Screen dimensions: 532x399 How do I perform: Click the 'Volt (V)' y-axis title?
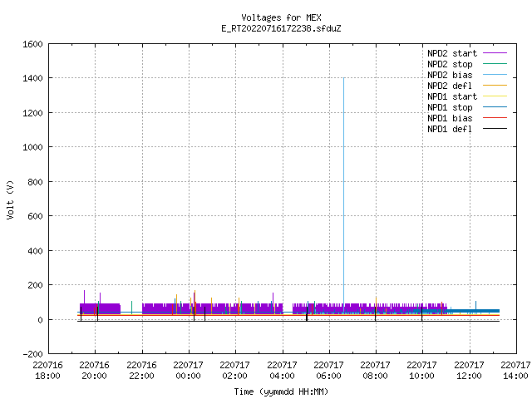pyautogui.click(x=10, y=200)
